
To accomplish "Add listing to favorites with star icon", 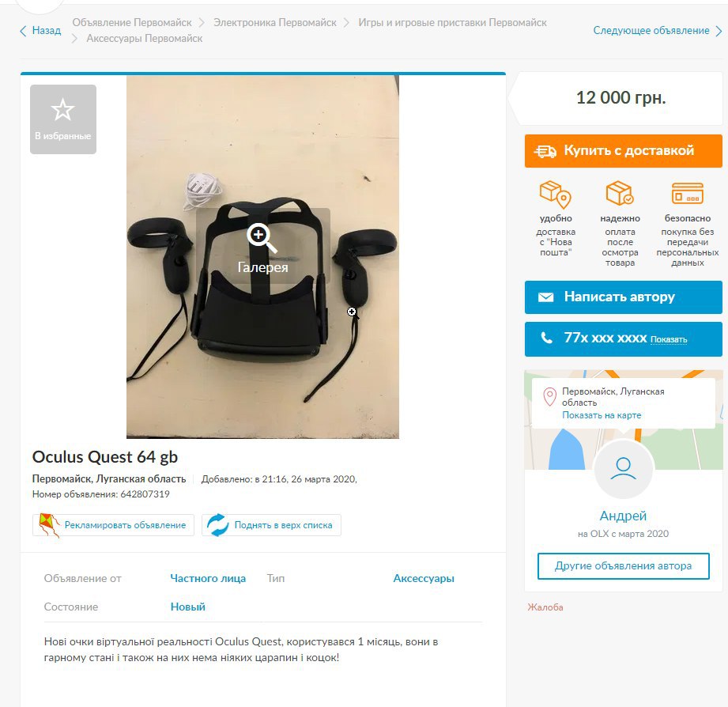I will [x=62, y=111].
